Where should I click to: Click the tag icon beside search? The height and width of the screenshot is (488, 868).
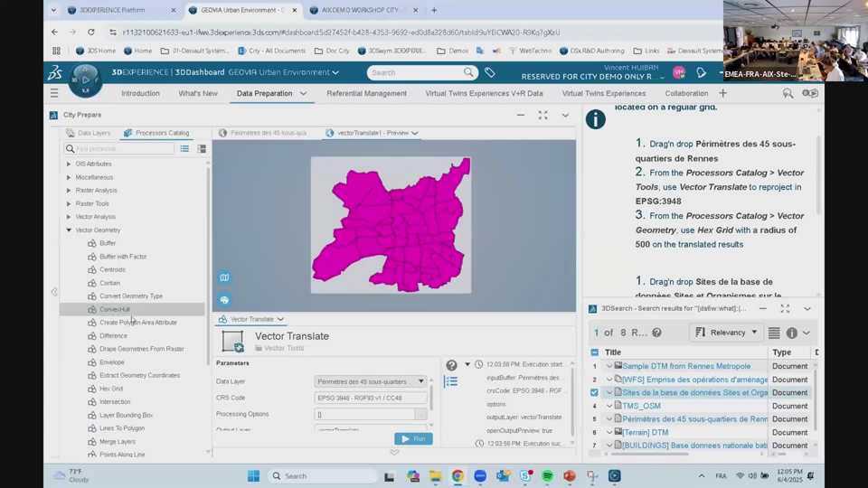490,72
